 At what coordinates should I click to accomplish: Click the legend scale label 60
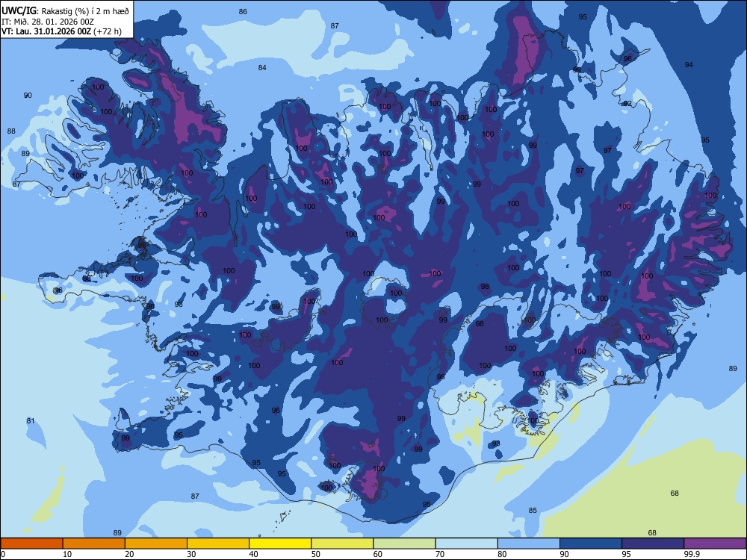point(378,554)
